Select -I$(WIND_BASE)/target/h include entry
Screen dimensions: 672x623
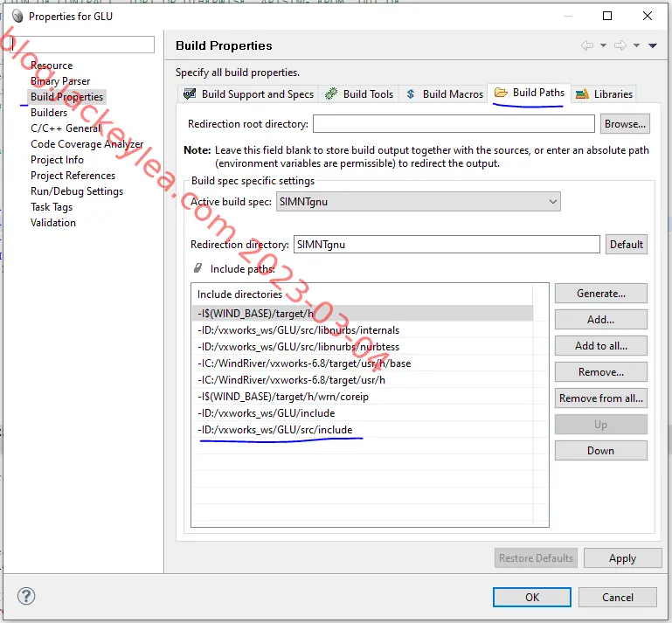coord(363,313)
